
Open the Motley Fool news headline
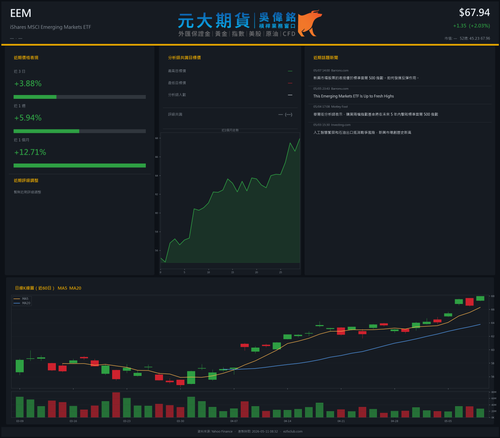[x=376, y=114]
